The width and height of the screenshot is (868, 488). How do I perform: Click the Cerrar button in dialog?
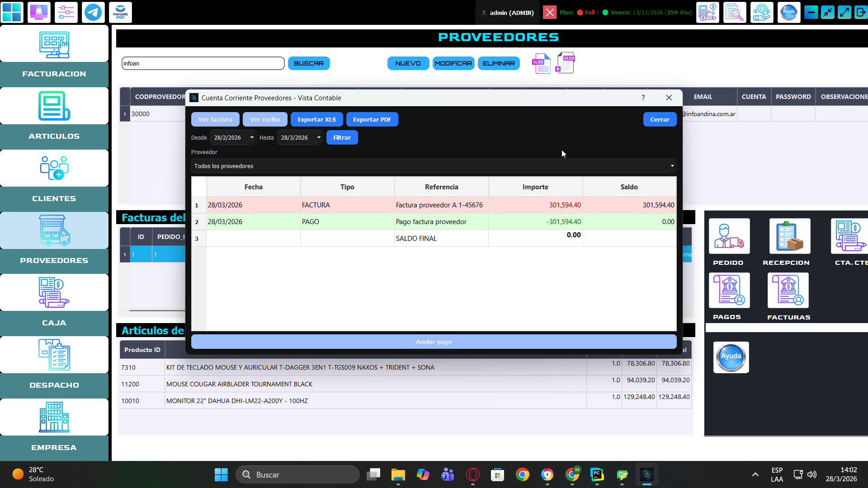(659, 120)
